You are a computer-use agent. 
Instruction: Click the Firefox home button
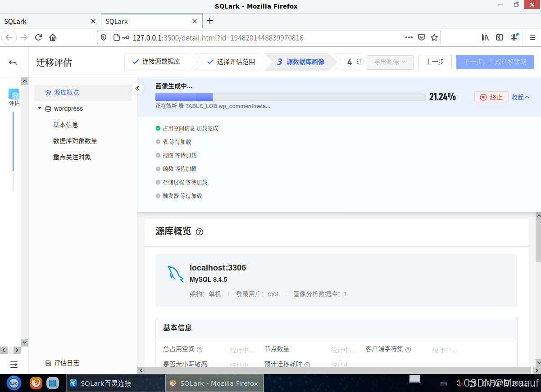click(x=53, y=37)
